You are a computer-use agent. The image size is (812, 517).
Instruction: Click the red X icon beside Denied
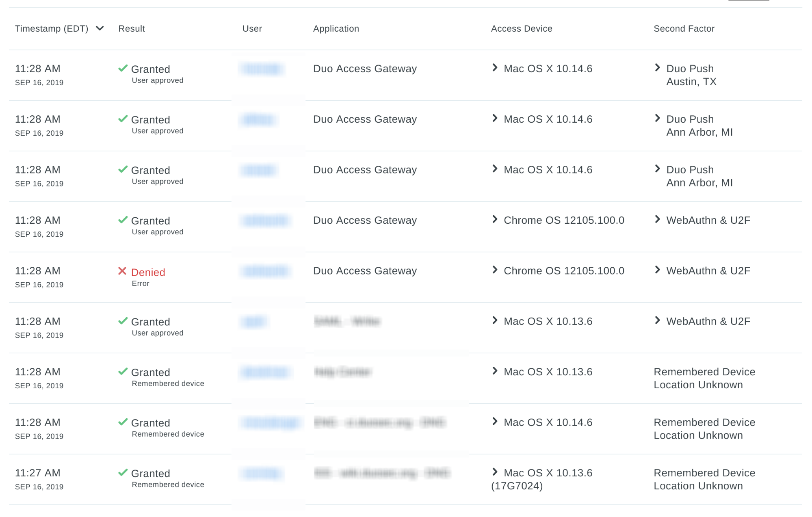122,271
